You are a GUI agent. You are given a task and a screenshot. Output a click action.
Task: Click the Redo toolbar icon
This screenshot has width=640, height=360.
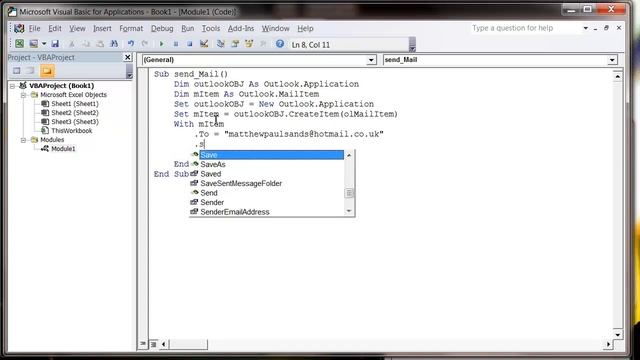[145, 44]
